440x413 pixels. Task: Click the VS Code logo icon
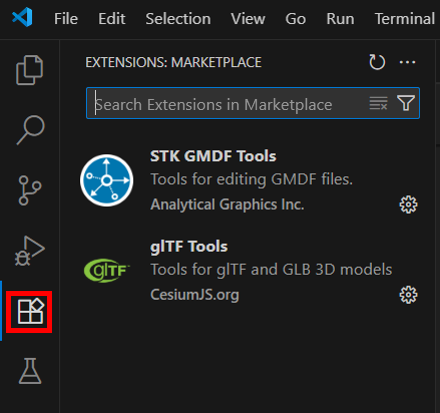(22, 17)
